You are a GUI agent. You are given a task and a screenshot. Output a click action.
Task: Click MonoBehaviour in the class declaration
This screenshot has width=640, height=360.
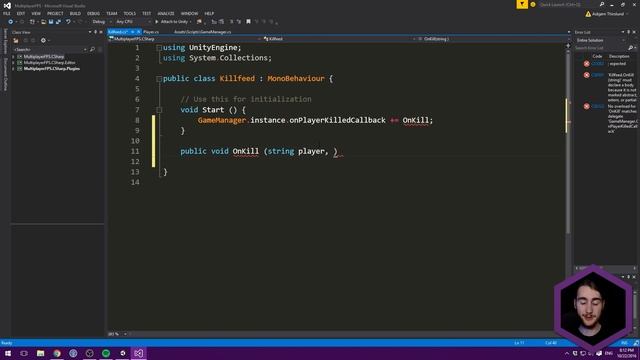(x=296, y=79)
